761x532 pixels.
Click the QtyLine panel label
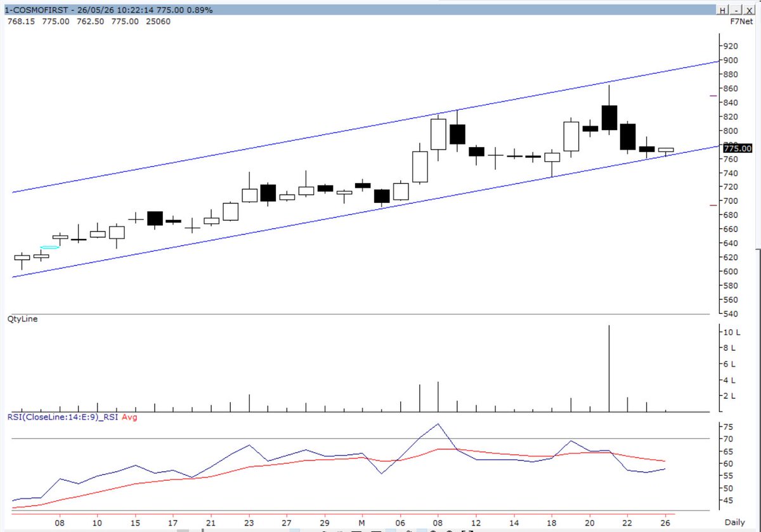[x=22, y=319]
